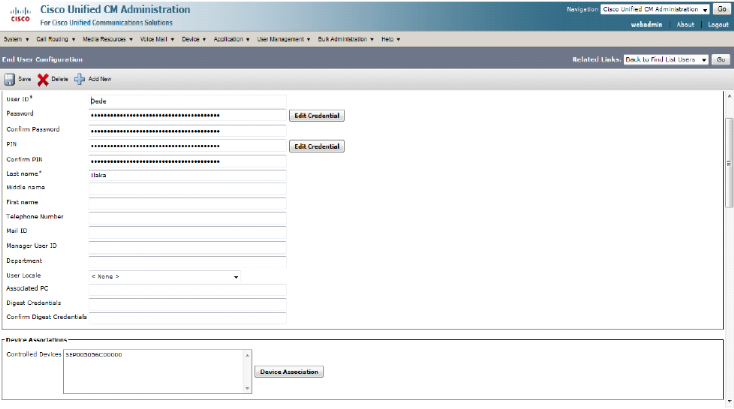The image size is (734, 409).
Task: Focus the Password field
Action: click(187, 115)
